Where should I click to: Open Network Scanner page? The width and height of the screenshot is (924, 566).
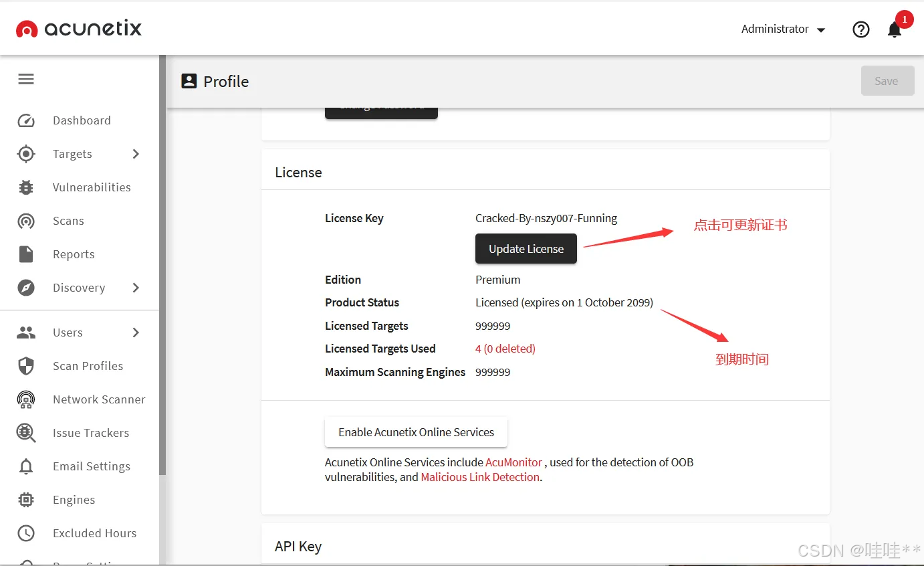tap(99, 399)
